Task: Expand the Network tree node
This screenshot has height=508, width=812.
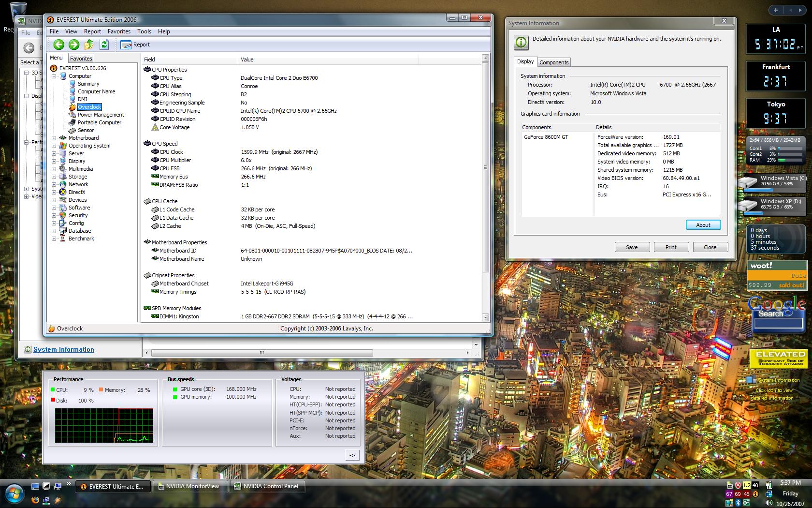Action: [x=54, y=184]
